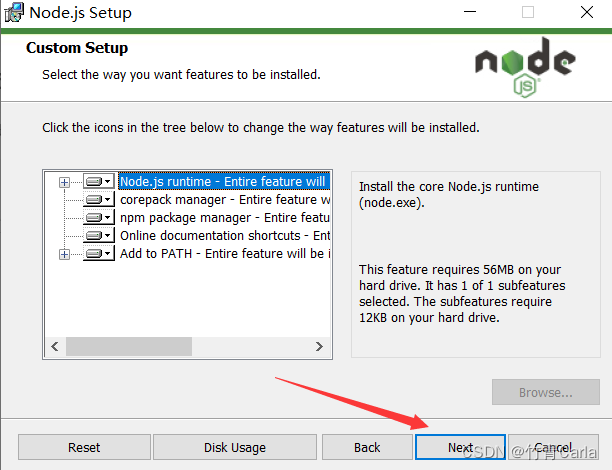612x470 pixels.
Task: Open Disk Usage information
Action: 235,447
